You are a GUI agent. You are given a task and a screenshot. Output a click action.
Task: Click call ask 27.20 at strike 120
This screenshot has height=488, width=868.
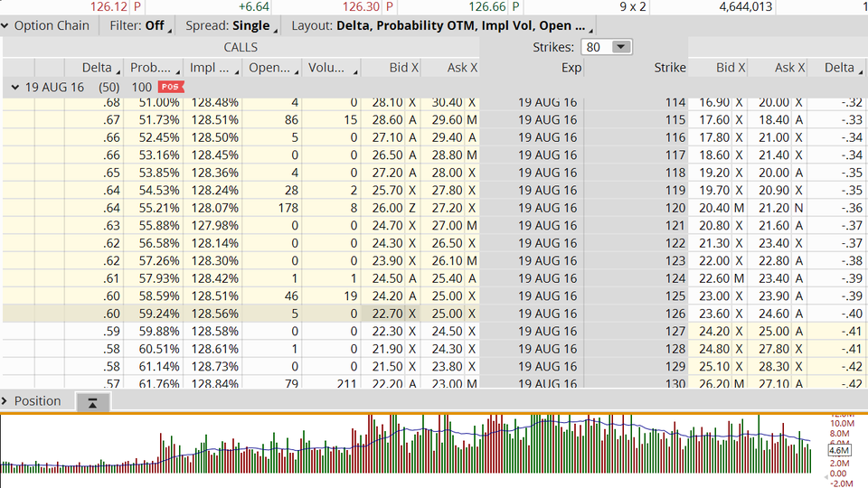[449, 208]
